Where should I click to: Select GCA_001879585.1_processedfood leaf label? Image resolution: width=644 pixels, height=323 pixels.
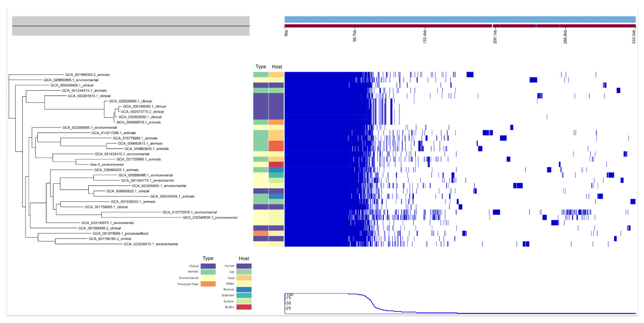click(121, 233)
